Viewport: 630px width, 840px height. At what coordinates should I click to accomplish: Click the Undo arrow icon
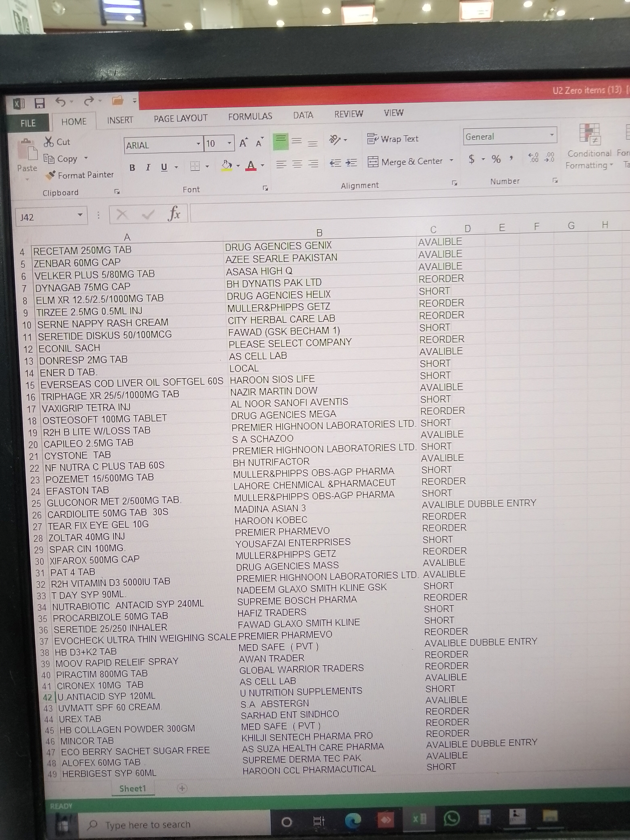click(60, 102)
